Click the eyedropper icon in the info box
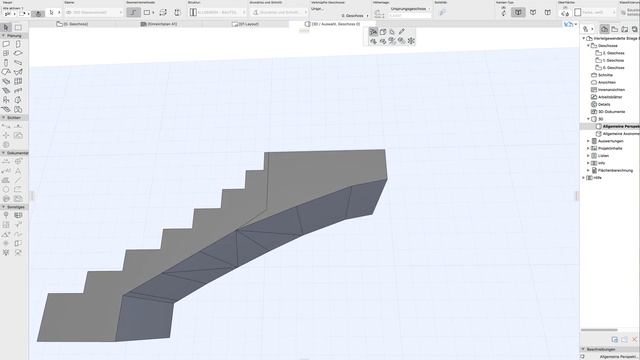Image resolution: width=640 pixels, height=360 pixels. (442, 13)
